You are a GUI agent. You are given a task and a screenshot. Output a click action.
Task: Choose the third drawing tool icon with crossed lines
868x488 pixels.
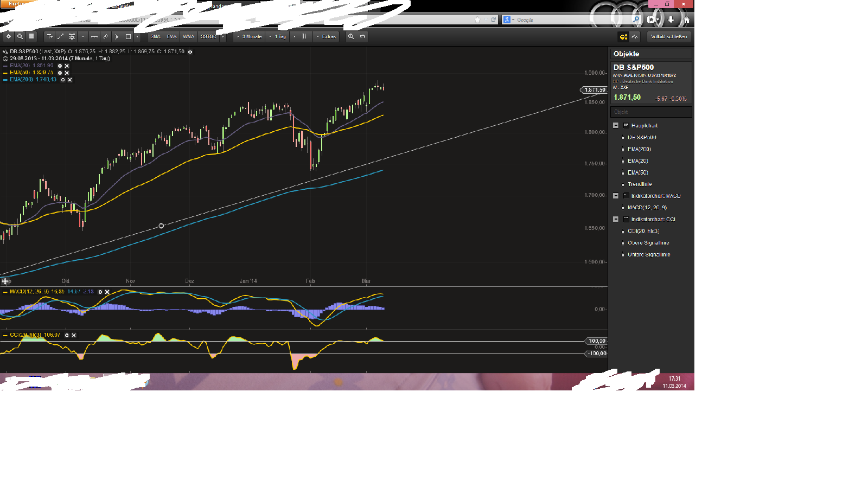coord(72,36)
